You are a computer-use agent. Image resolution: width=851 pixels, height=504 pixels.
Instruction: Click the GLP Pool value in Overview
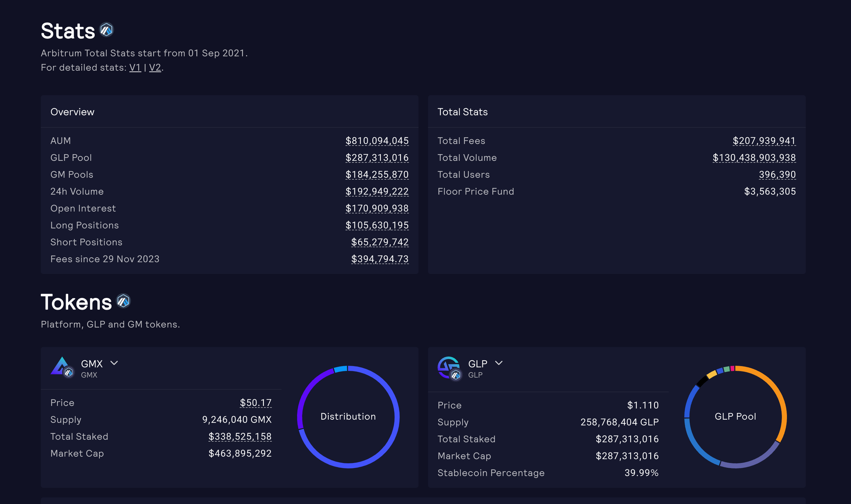(x=377, y=158)
